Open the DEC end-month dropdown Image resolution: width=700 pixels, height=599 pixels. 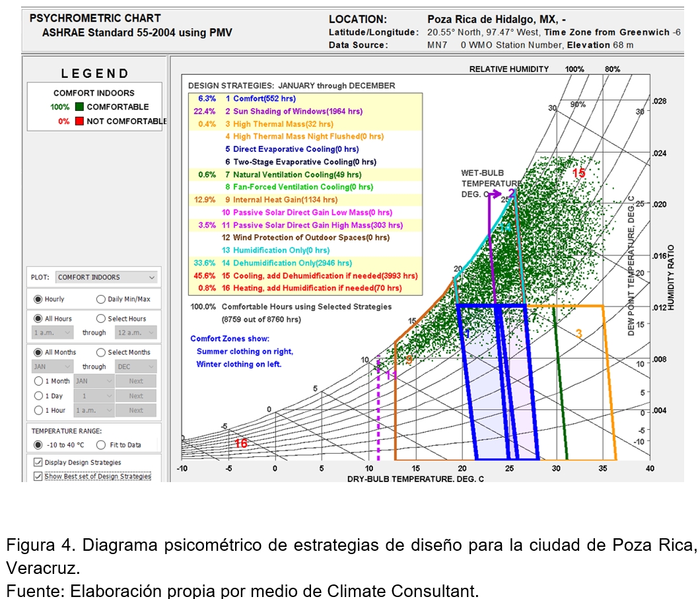(x=135, y=367)
